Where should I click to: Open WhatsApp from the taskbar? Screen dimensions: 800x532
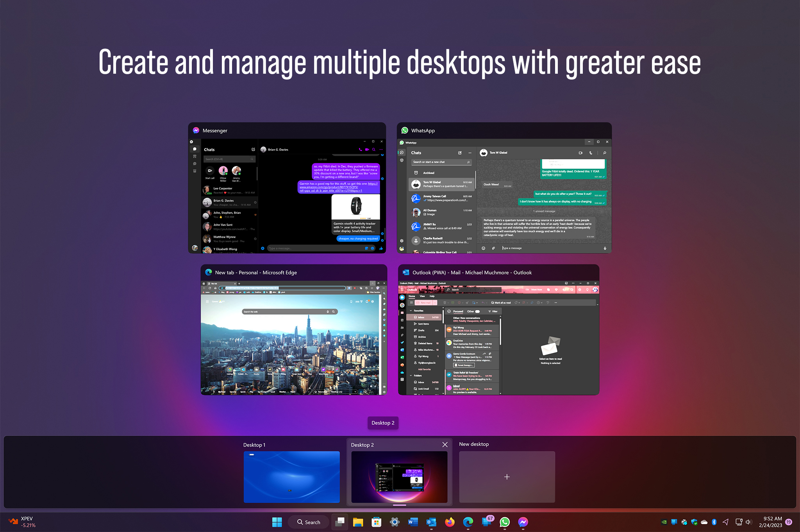tap(505, 522)
